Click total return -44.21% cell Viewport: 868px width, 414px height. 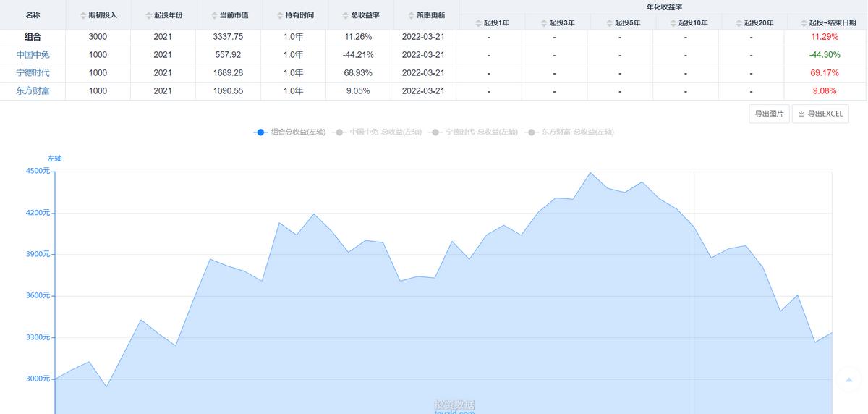358,54
